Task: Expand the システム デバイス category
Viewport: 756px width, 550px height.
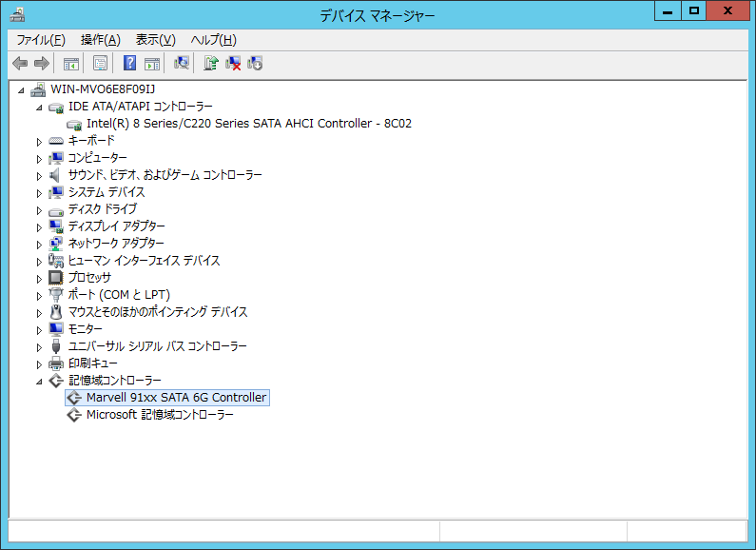Action: (39, 193)
